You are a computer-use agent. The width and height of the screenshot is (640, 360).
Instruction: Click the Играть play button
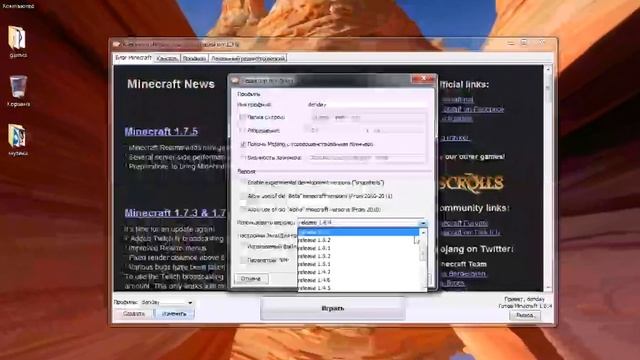point(333,309)
